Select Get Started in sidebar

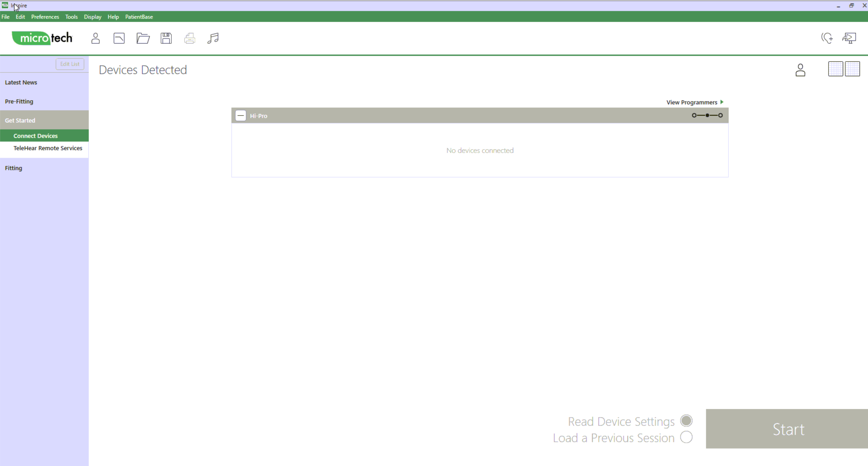(x=44, y=120)
